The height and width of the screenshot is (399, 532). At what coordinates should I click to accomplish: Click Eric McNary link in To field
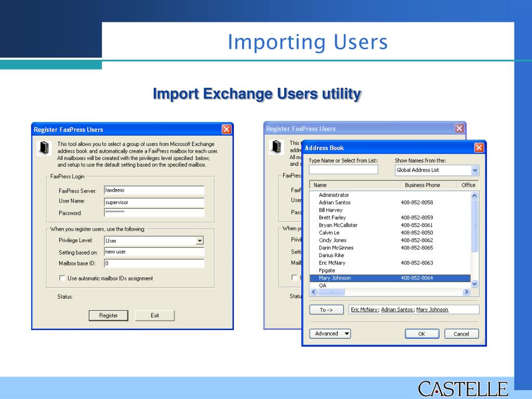pyautogui.click(x=364, y=310)
